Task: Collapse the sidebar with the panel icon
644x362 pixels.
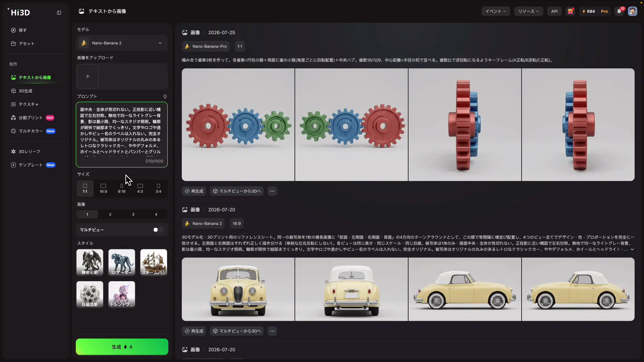Action: pos(59,13)
